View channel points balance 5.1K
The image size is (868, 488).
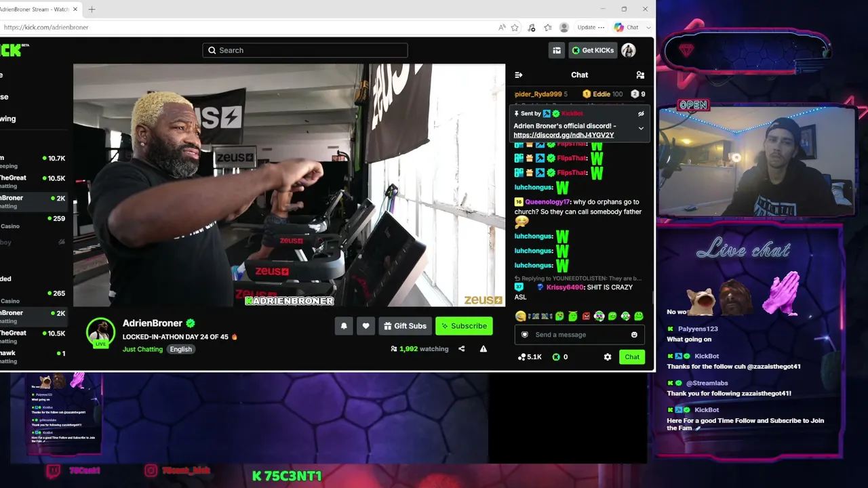click(530, 357)
